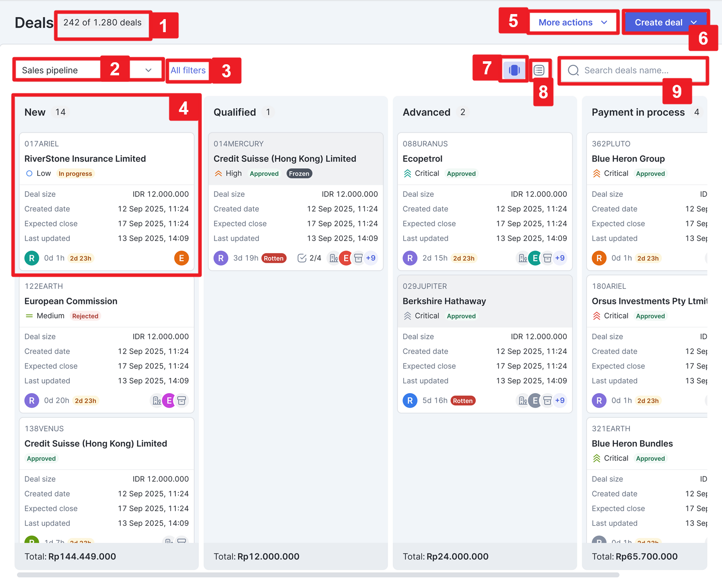This screenshot has width=722, height=588.
Task: Select the Qualified column header
Action: click(235, 112)
